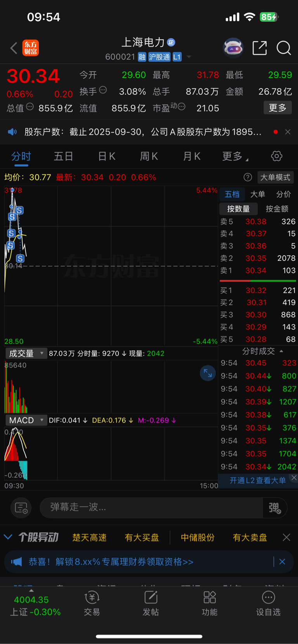Switch to the 五日 tab
The width and height of the screenshot is (298, 644).
click(64, 156)
